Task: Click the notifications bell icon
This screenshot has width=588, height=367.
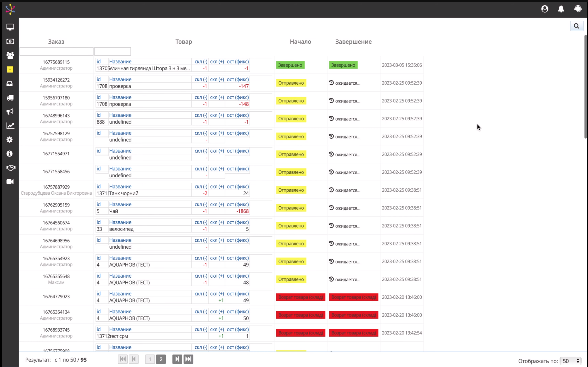Action: click(561, 9)
